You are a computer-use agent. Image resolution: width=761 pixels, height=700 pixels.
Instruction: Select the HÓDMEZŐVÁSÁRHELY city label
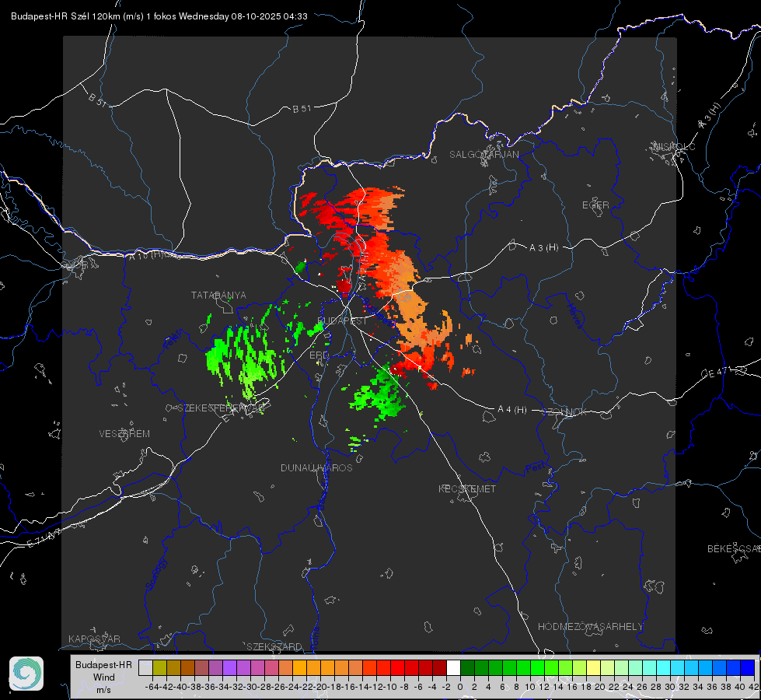tap(590, 627)
